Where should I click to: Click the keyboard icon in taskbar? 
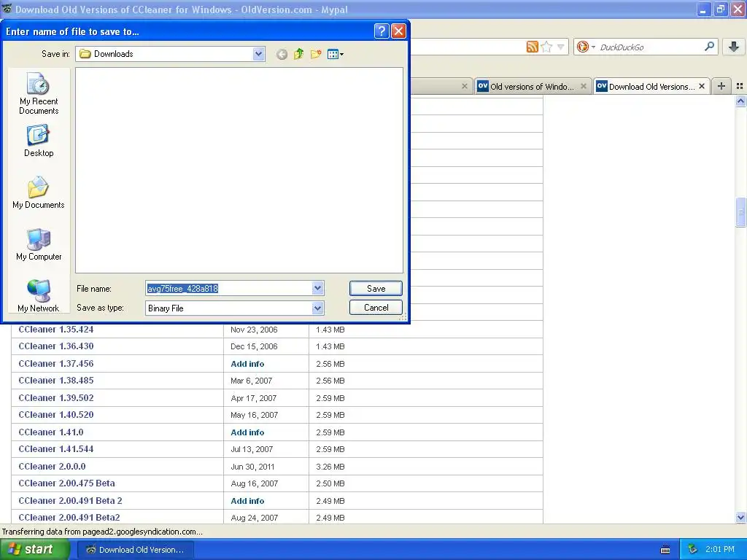tap(665, 550)
